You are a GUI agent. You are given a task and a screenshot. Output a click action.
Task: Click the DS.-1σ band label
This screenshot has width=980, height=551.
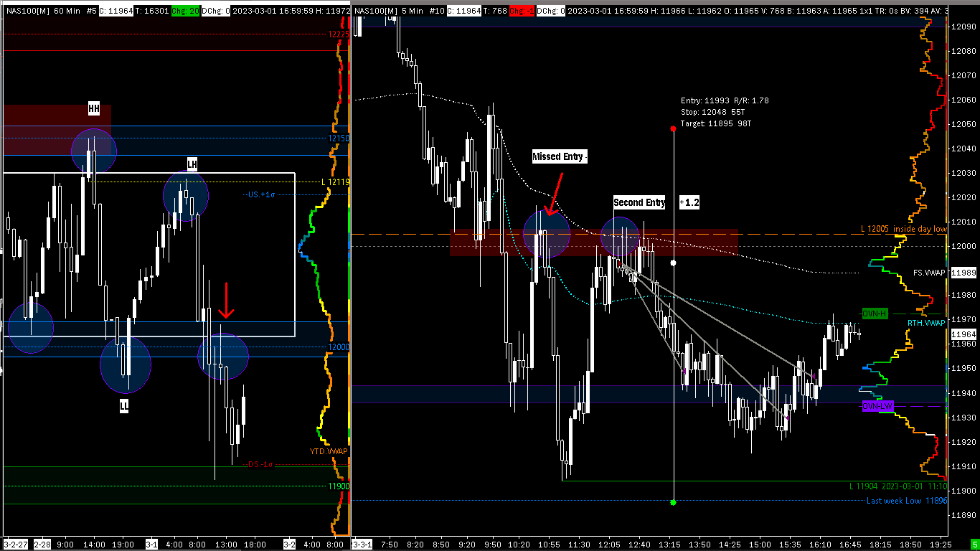pos(261,463)
